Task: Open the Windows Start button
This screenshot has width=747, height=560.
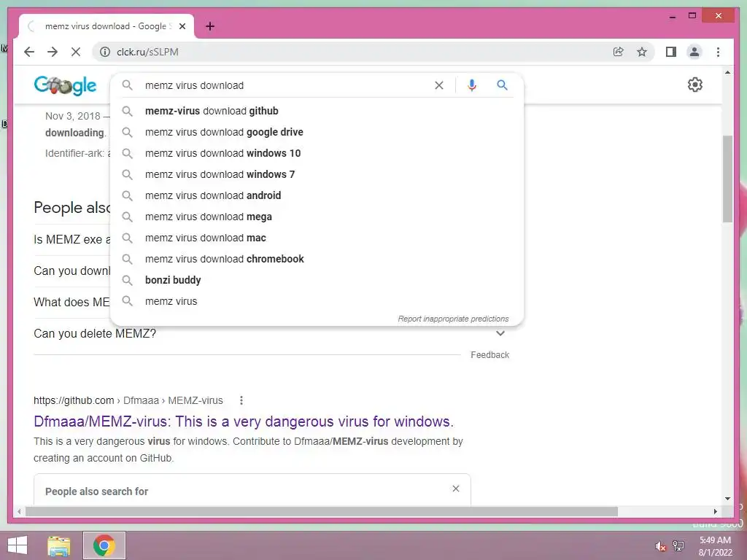Action: tap(18, 545)
